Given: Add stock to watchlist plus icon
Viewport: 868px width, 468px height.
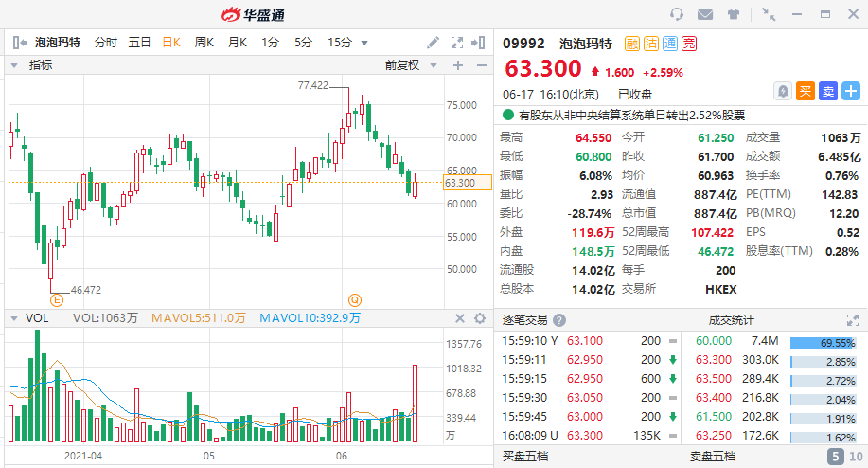Looking at the screenshot, I should [851, 91].
